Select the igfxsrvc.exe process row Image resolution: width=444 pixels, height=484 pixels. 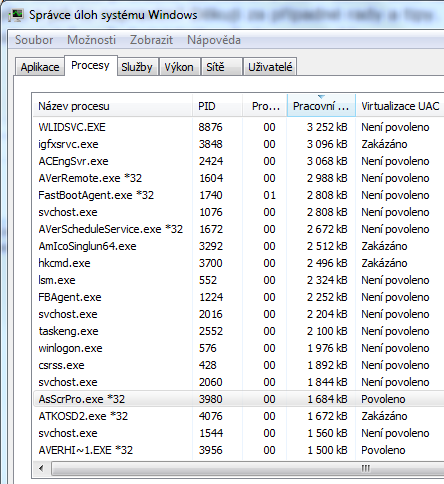tap(239, 144)
